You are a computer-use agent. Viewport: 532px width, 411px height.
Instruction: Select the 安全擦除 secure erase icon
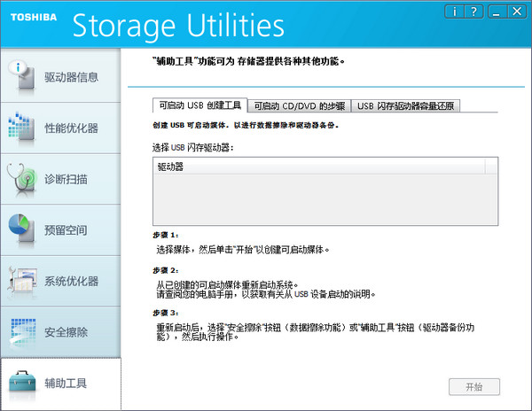coord(21,332)
